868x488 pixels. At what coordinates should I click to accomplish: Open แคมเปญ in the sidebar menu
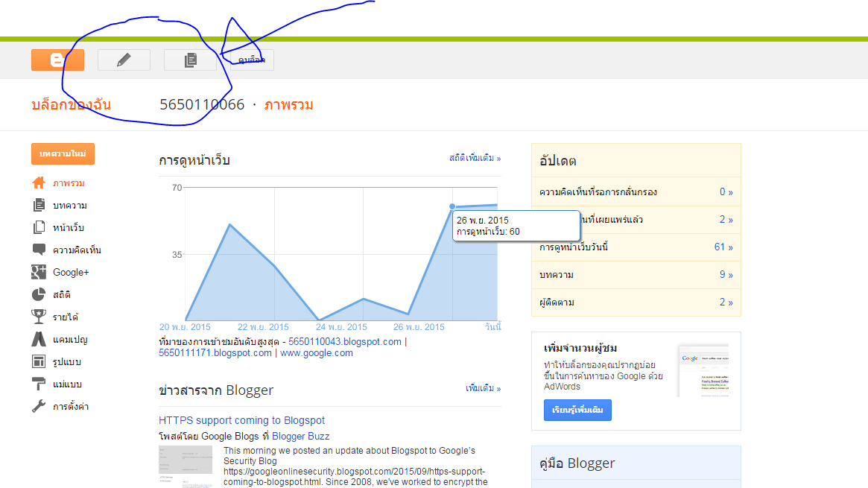(x=70, y=339)
